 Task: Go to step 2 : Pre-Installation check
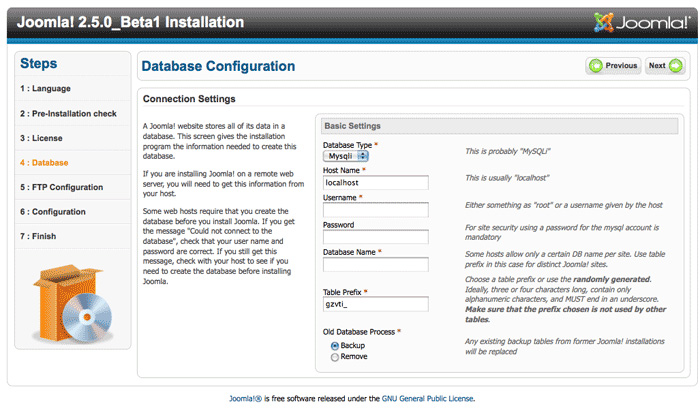pyautogui.click(x=68, y=113)
